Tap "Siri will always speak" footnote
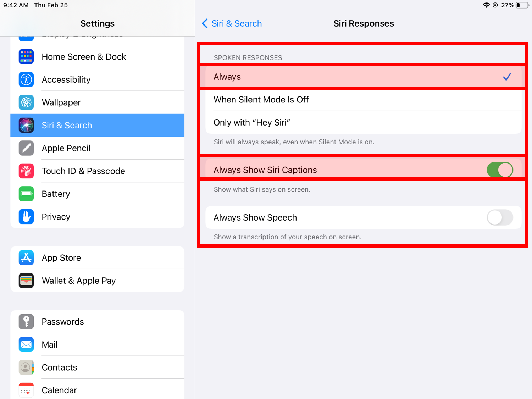Screen dimensions: 532x399 [x=294, y=142]
